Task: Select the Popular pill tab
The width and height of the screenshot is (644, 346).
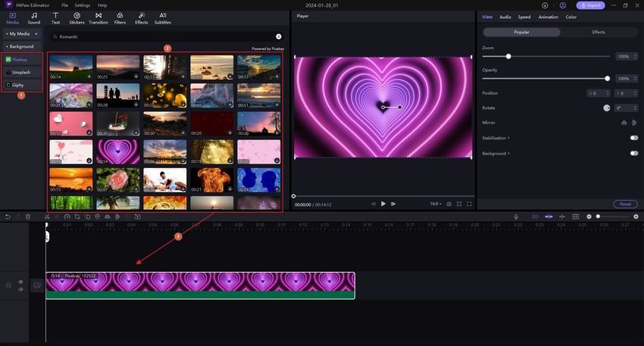Action: pos(521,32)
